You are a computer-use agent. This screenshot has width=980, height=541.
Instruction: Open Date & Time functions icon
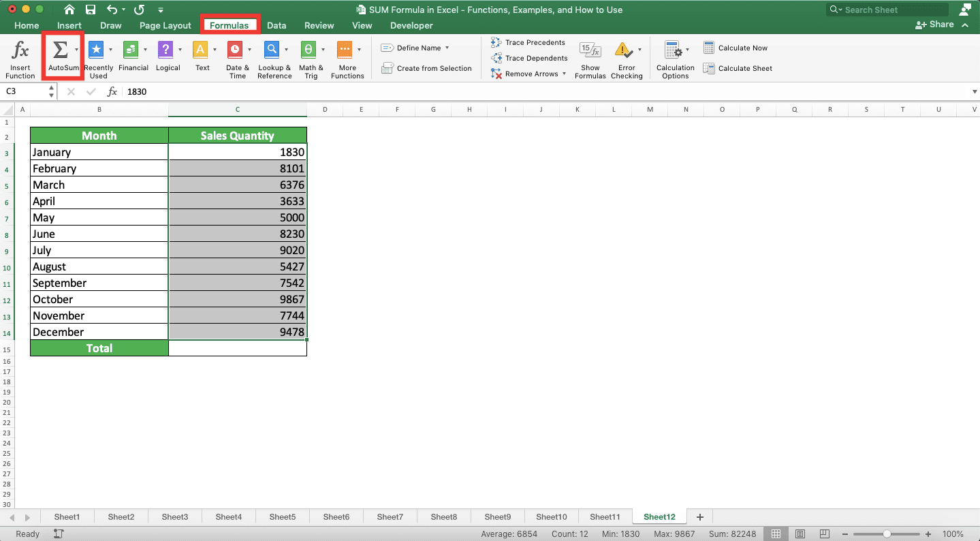[235, 50]
